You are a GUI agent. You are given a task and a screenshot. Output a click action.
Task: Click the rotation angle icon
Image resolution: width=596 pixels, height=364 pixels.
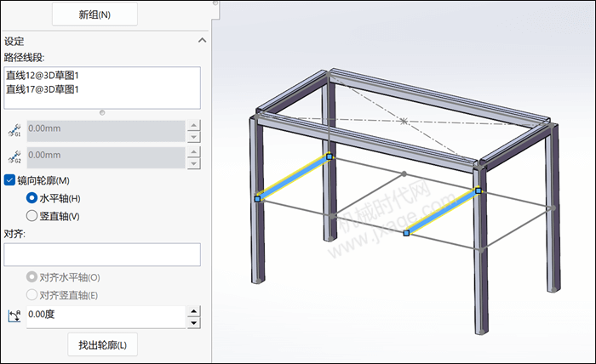click(x=14, y=316)
